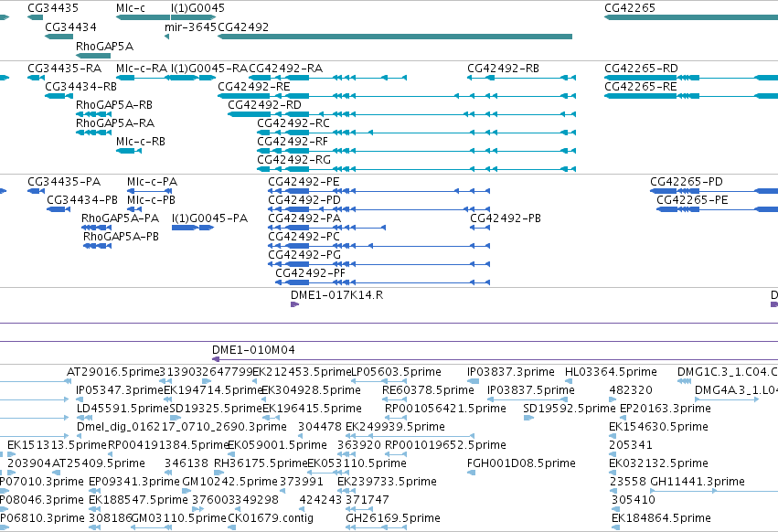Select the l(1)G0045 gene label
778x532 pixels.
pos(197,8)
